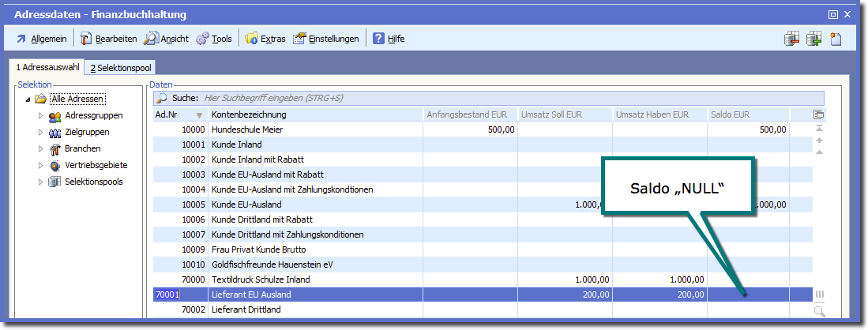Expand the Vertriebsgebiete tree node
Viewport: 868px width, 330px height.
click(x=41, y=166)
